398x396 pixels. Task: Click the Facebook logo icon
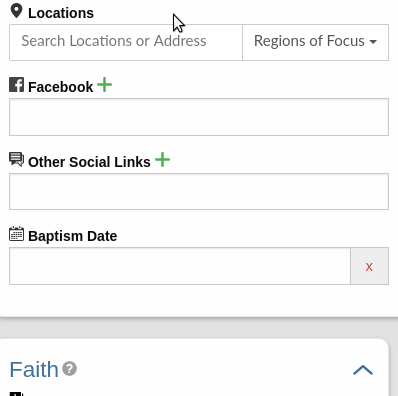16,85
